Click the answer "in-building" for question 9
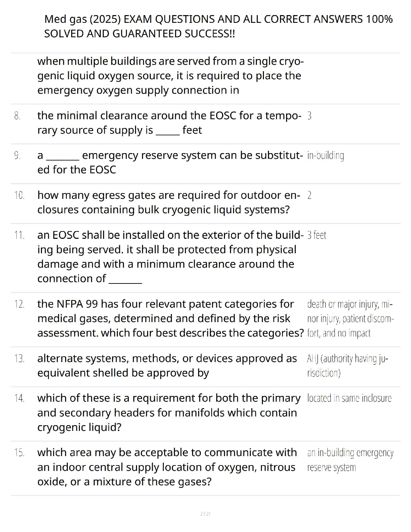This screenshot has height=532, width=411. click(x=325, y=156)
